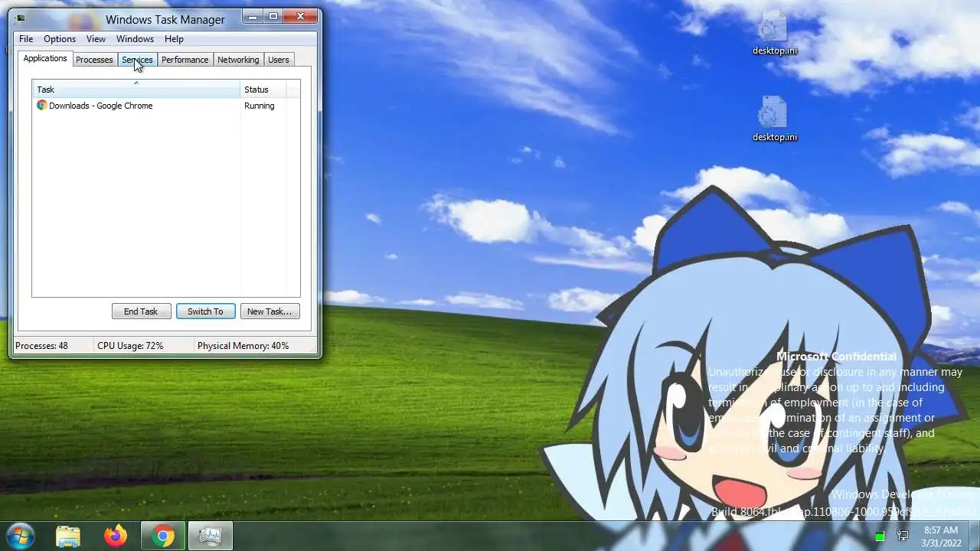This screenshot has width=980, height=551.
Task: Open the taskbar clock showing 8:57 AM
Action: coord(941,536)
